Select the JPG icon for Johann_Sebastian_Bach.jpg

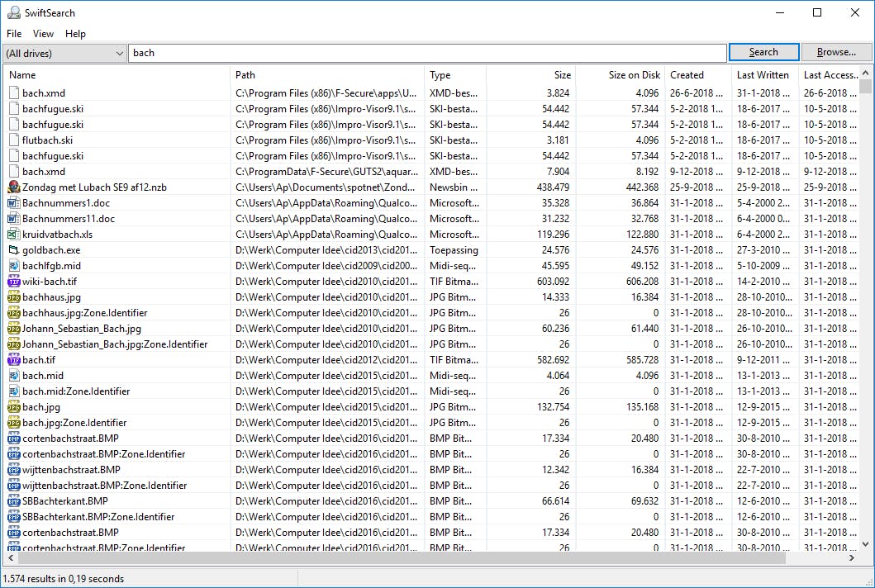pos(12,328)
